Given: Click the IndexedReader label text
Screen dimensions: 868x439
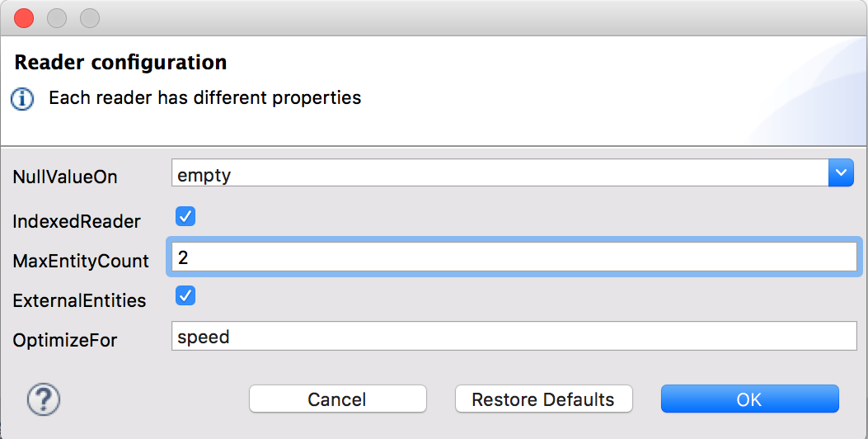Looking at the screenshot, I should tap(77, 221).
